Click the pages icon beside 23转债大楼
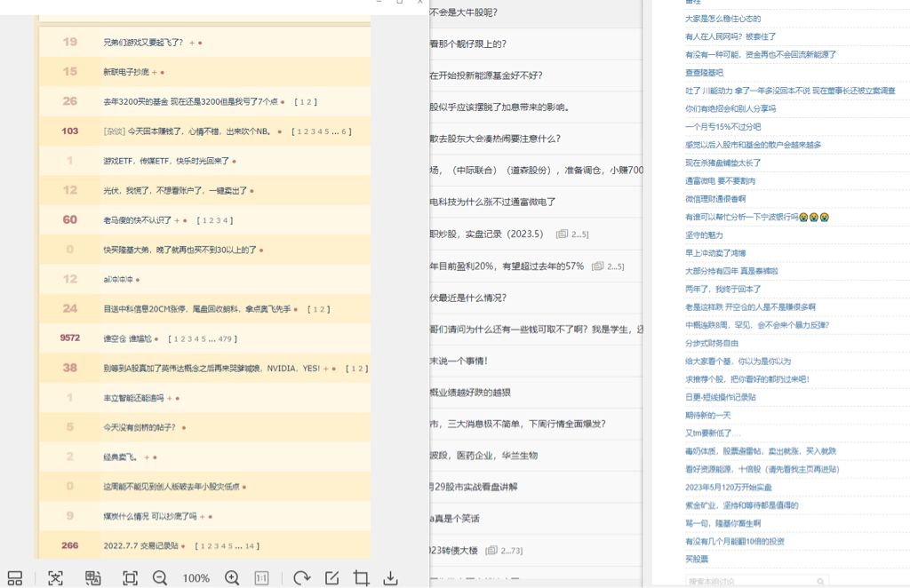The width and height of the screenshot is (910, 588). pyautogui.click(x=491, y=551)
